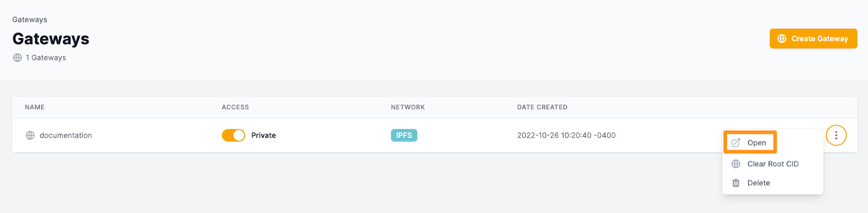Click the IPFS network badge
This screenshot has height=213, width=868.
404,135
